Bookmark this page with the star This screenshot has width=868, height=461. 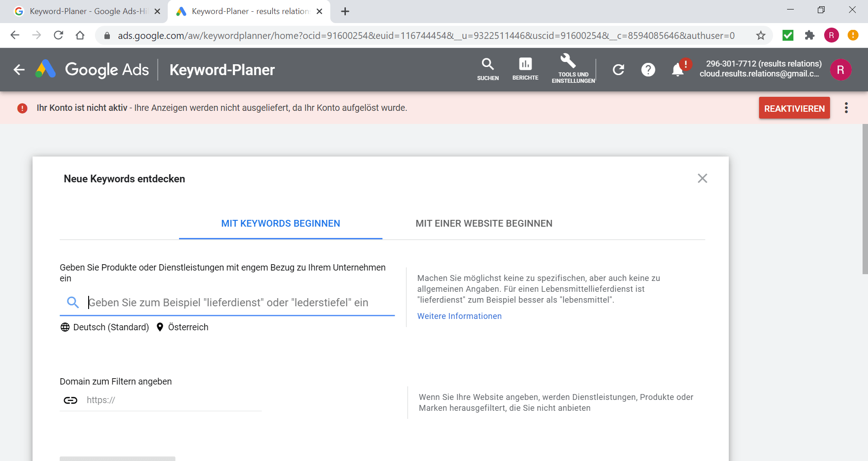pyautogui.click(x=761, y=35)
